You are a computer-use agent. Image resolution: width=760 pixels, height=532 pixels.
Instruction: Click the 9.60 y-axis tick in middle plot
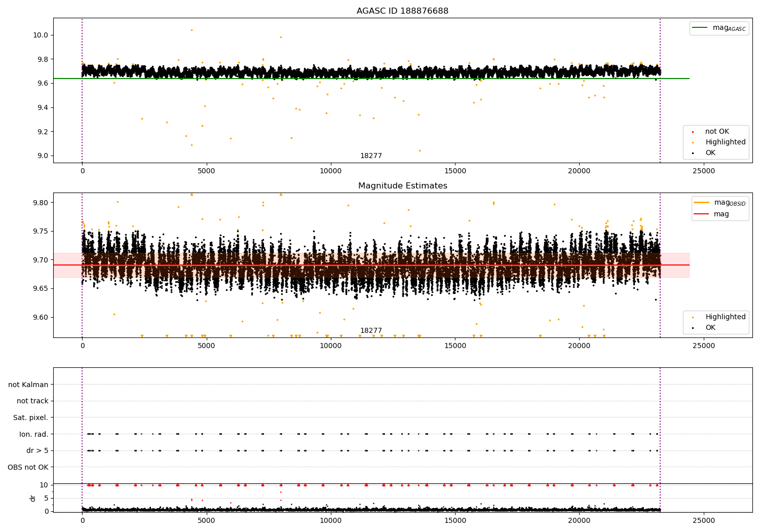tap(41, 317)
